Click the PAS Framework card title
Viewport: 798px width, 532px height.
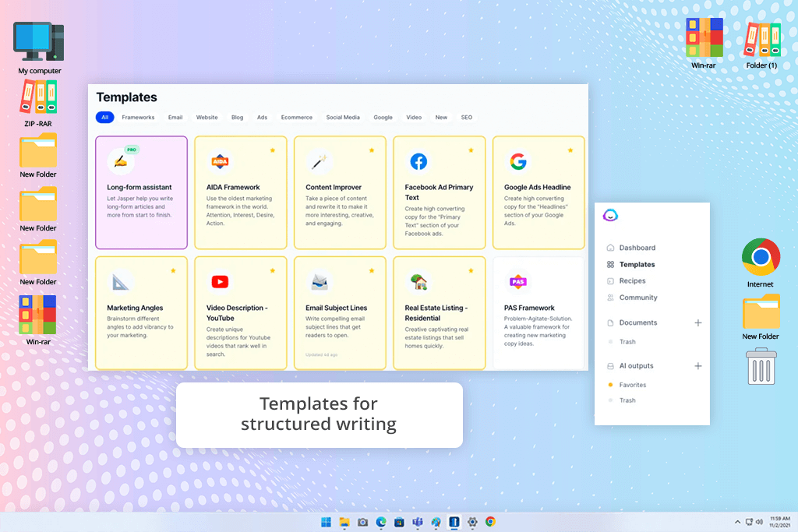coord(529,308)
